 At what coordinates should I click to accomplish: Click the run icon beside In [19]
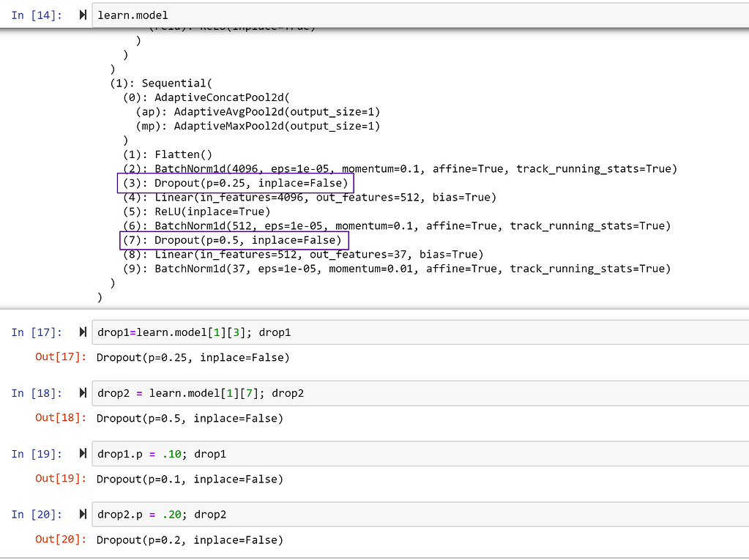(x=82, y=453)
